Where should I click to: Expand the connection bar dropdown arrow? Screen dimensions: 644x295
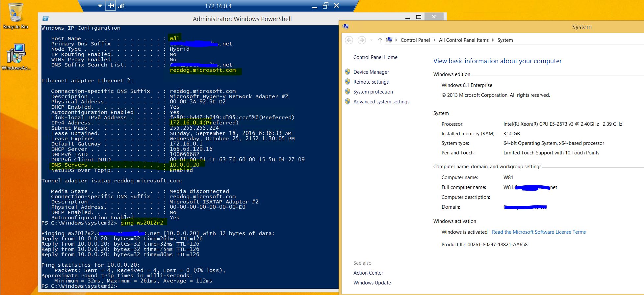tap(100, 6)
